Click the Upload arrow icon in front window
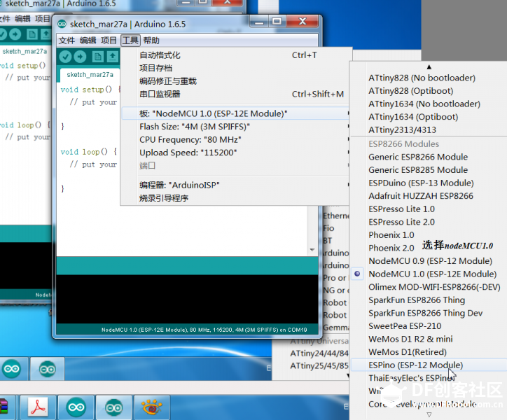This screenshot has width=507, height=420. pyautogui.click(x=80, y=57)
